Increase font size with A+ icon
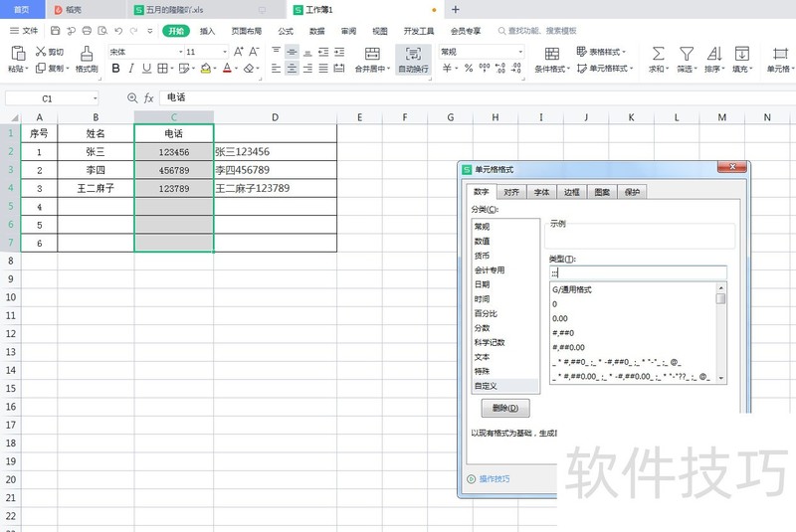This screenshot has height=532, width=796. pos(238,52)
